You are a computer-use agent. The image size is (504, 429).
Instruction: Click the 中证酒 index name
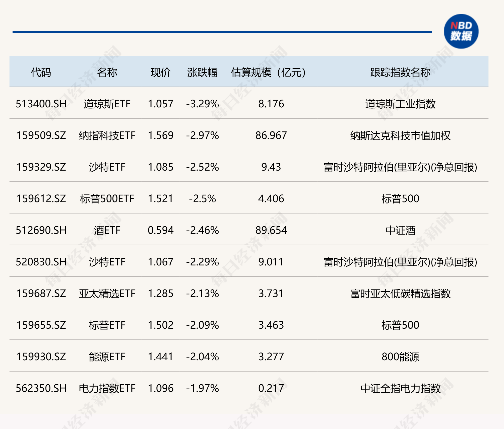coord(400,230)
